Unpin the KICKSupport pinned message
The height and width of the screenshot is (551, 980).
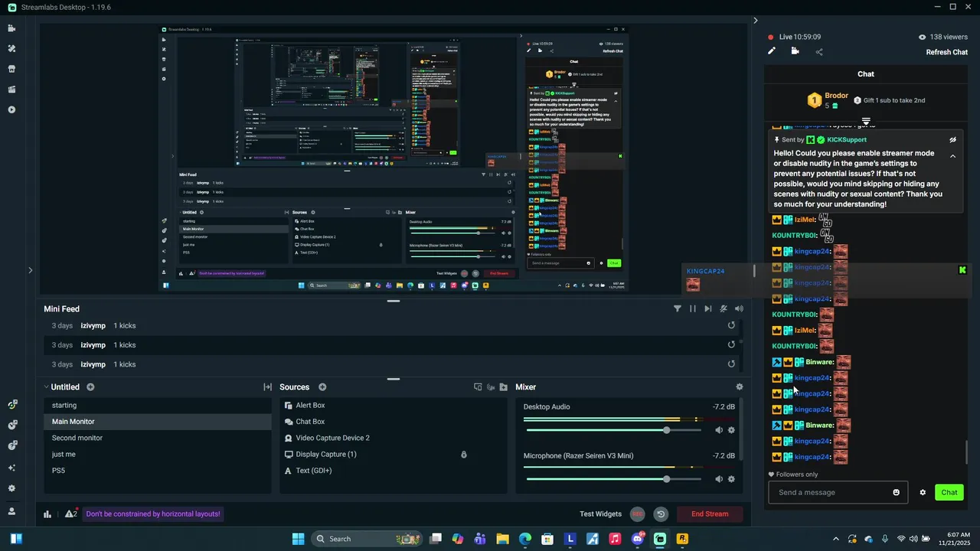tap(952, 140)
